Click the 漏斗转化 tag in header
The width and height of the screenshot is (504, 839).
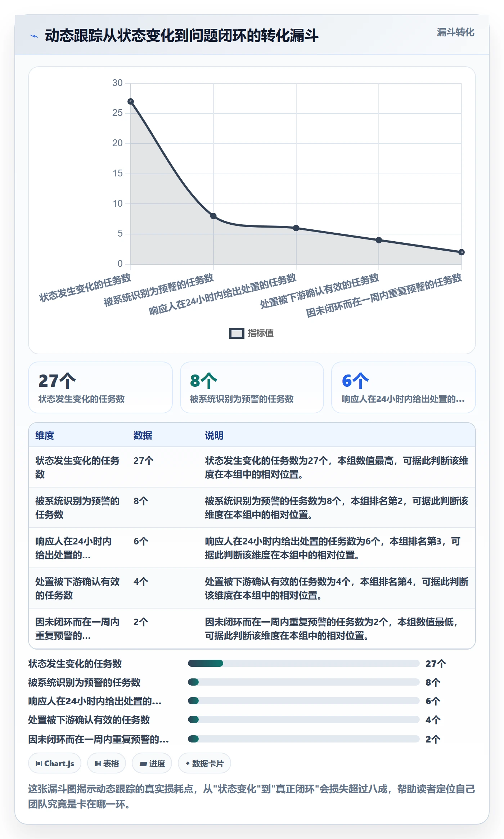455,32
